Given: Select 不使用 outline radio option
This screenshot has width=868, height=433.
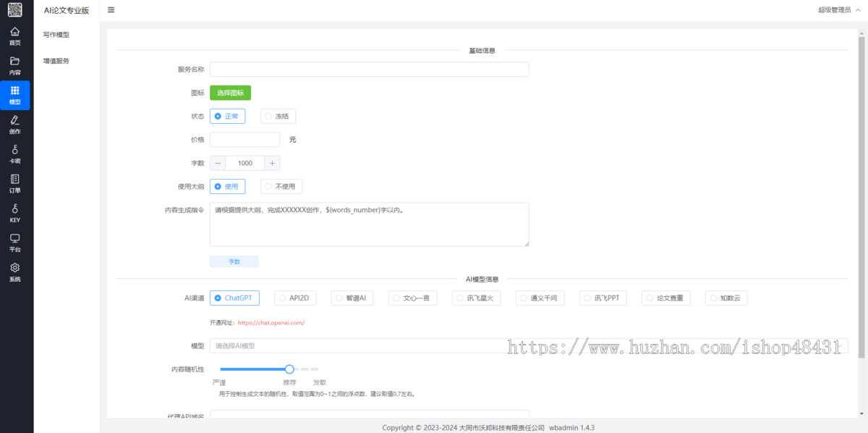Looking at the screenshot, I should point(281,186).
